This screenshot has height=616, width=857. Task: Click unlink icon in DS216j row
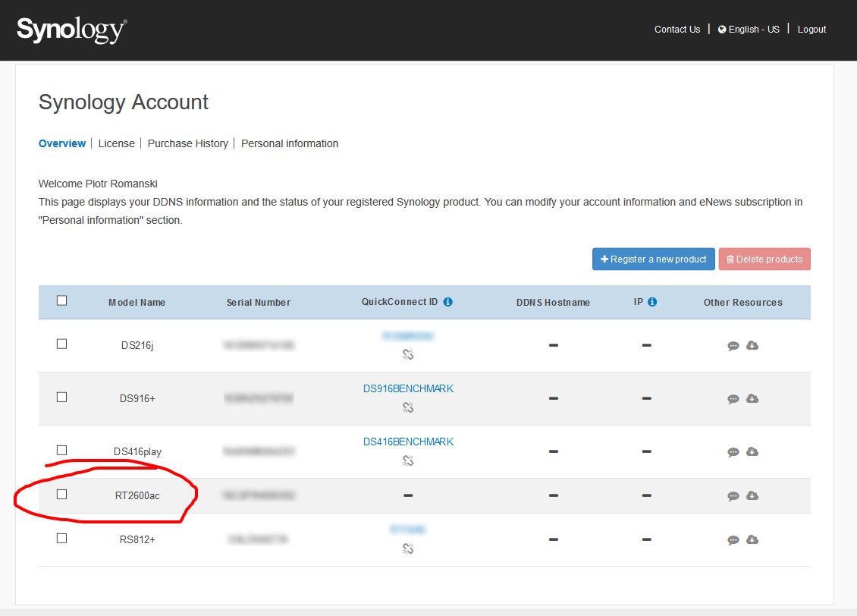408,354
